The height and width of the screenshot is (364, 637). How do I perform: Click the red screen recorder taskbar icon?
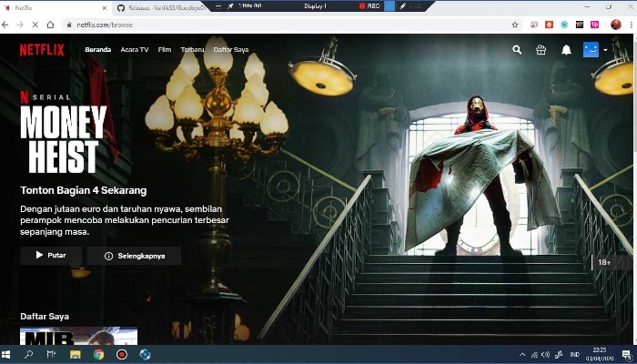click(x=122, y=354)
